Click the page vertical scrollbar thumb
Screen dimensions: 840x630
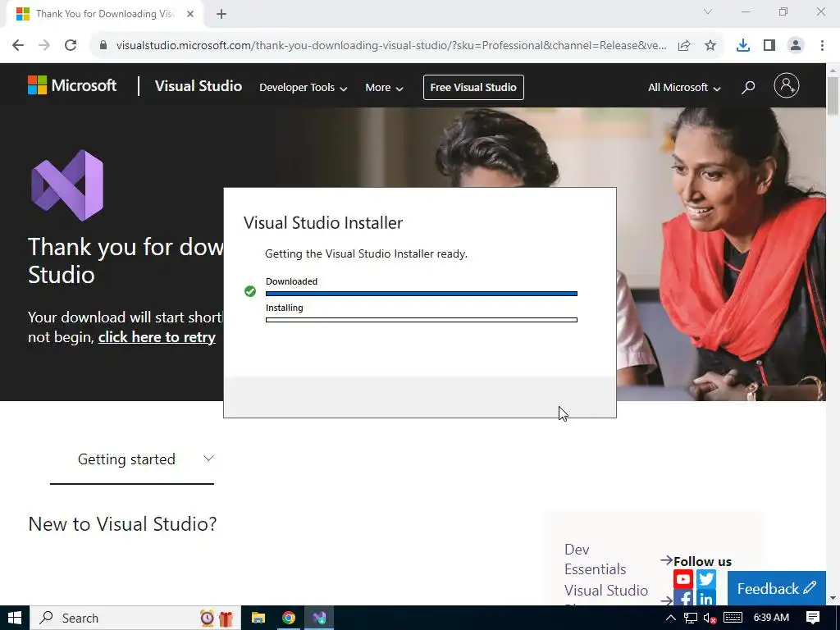click(x=833, y=95)
